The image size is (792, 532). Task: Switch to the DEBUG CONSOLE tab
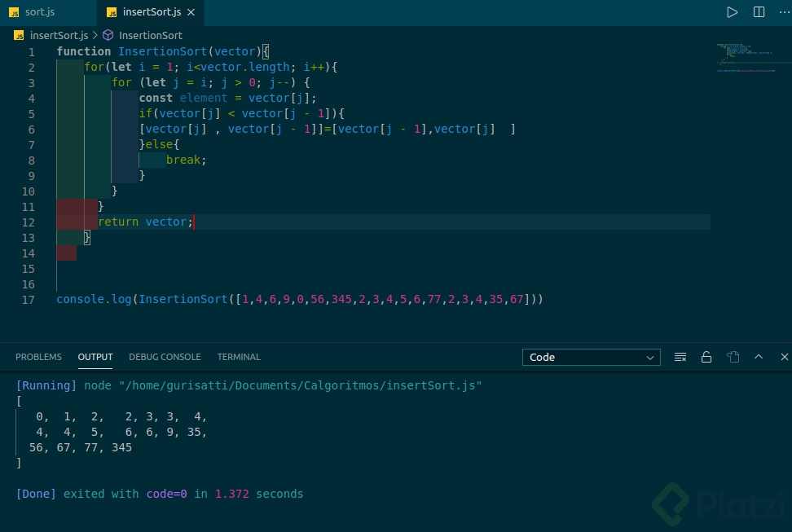coord(165,357)
